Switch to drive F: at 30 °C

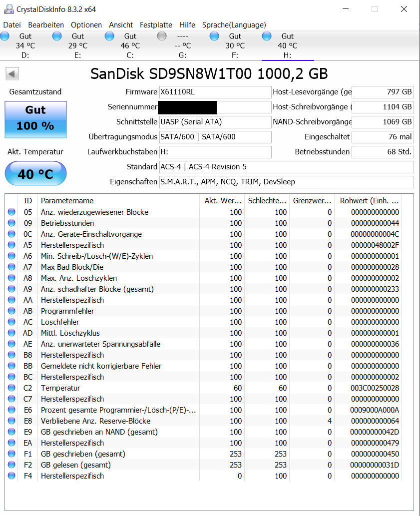click(x=235, y=45)
